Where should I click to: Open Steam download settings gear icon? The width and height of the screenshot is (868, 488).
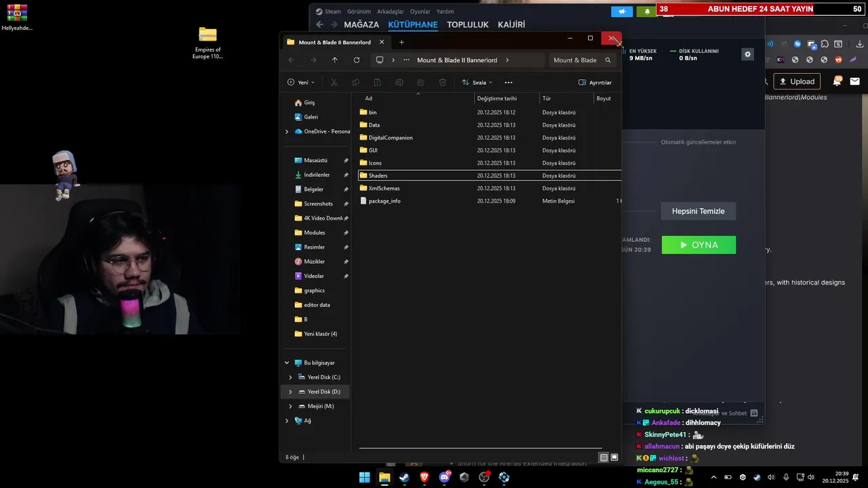coord(747,54)
